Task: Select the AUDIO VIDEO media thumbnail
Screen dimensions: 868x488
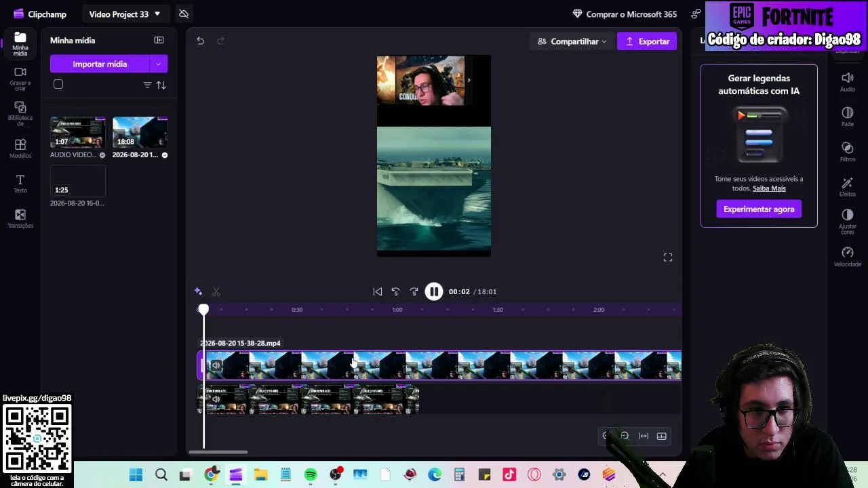Action: coord(78,132)
